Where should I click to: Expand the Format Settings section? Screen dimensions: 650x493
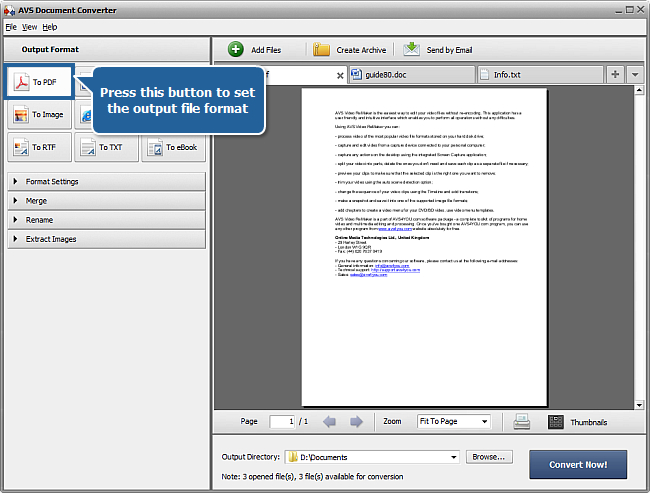coord(107,182)
